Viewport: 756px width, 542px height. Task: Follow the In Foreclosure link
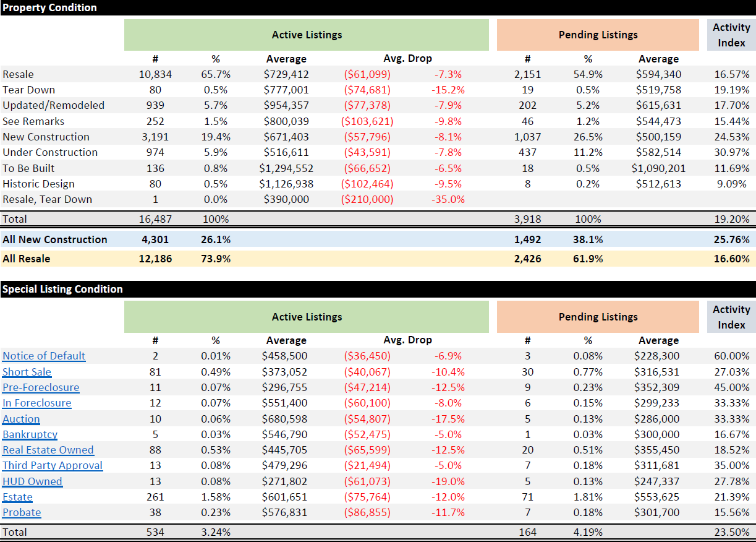click(x=36, y=403)
